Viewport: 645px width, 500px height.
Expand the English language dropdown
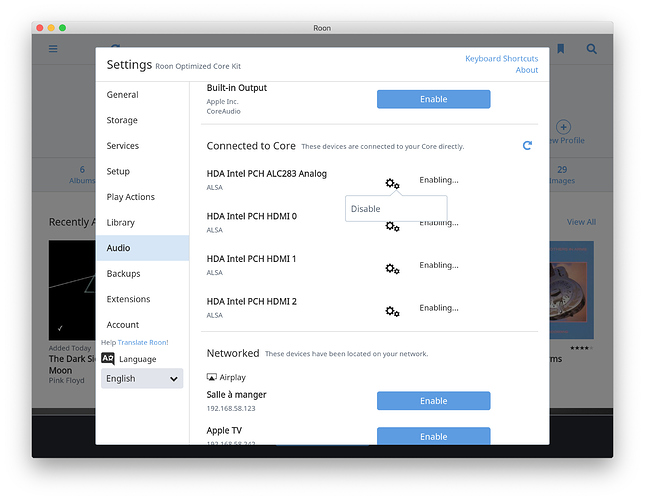point(142,378)
